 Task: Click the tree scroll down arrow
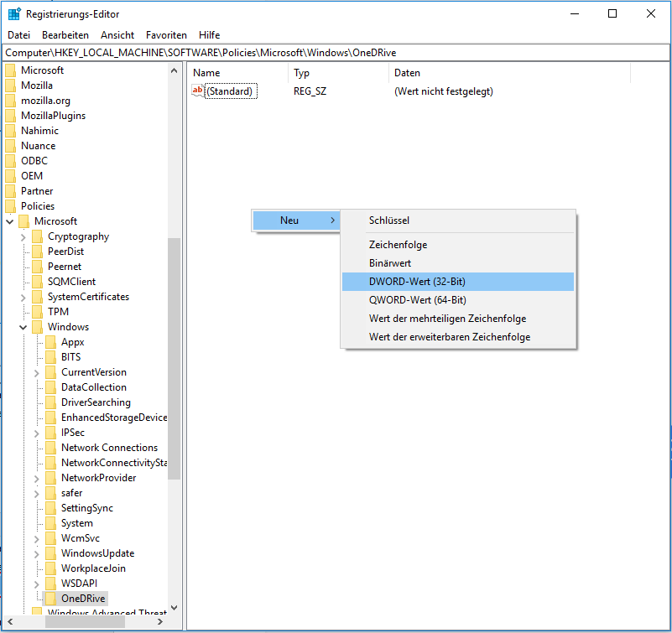(174, 608)
